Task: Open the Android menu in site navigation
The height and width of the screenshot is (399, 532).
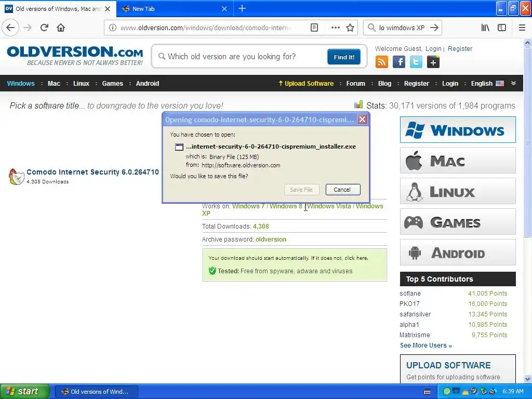Action: [x=147, y=84]
